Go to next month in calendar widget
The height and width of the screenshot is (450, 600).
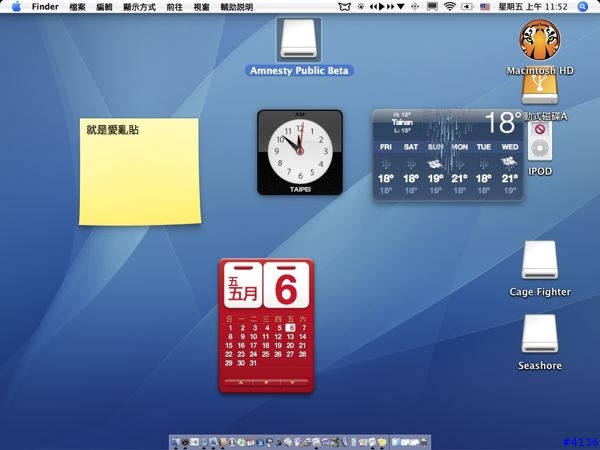293,382
